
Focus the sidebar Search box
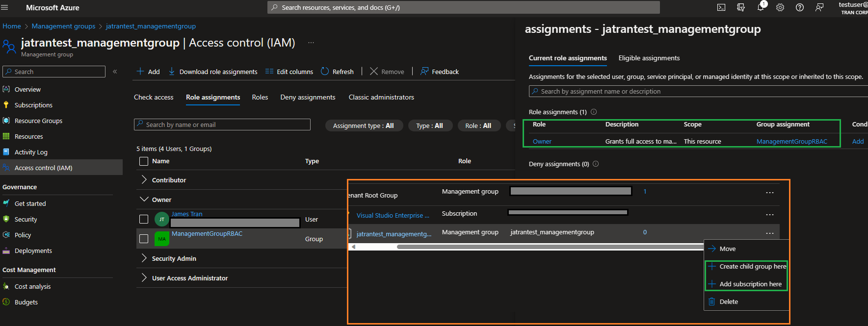click(x=54, y=72)
